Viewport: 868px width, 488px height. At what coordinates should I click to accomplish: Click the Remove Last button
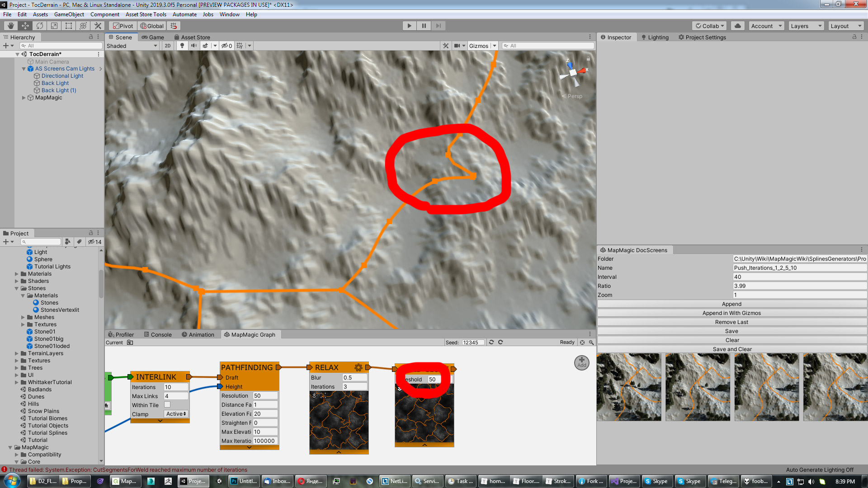coord(732,322)
